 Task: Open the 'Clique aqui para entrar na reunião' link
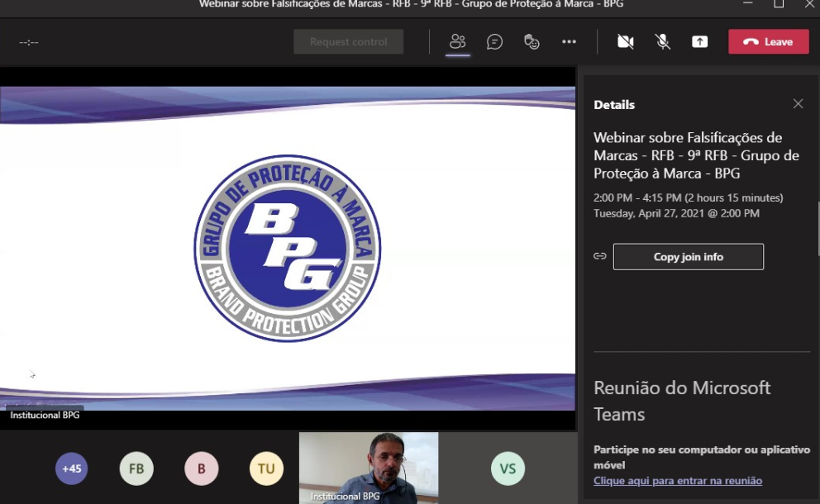[x=677, y=481]
